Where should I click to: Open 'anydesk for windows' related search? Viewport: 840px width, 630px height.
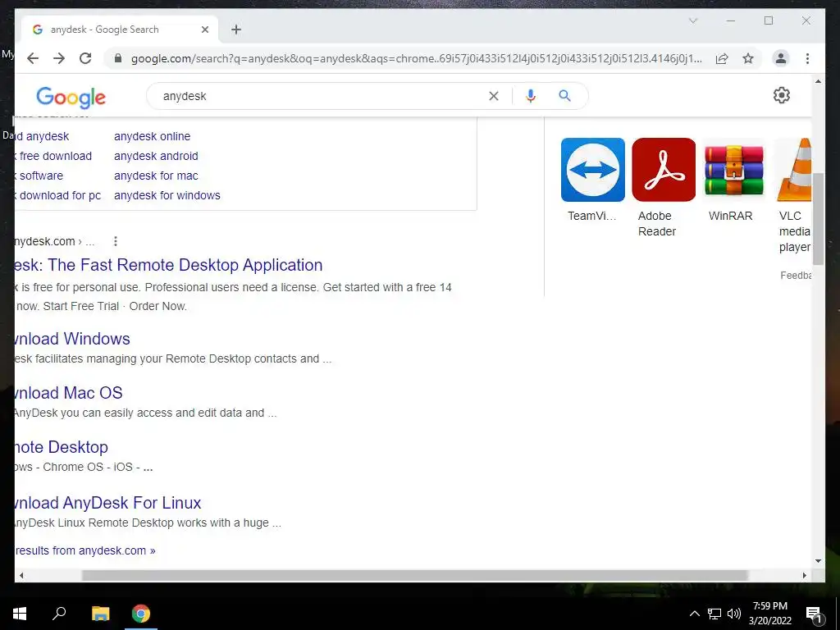coord(167,195)
